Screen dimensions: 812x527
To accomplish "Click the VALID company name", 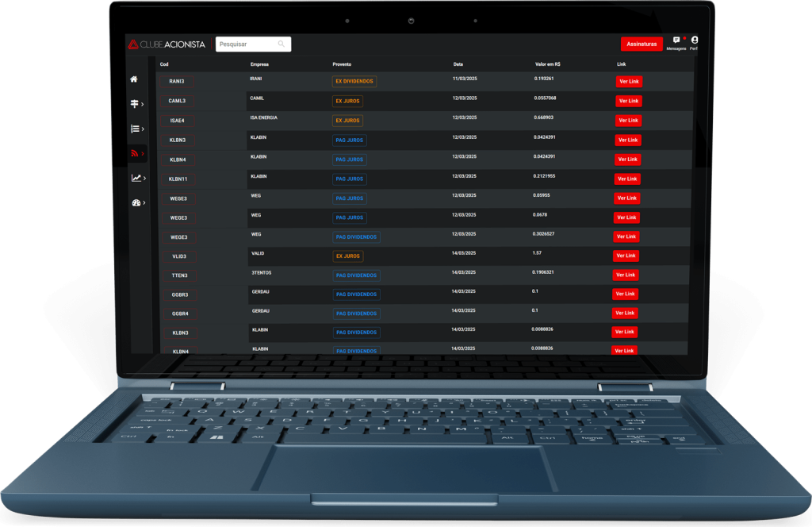I will [x=258, y=253].
